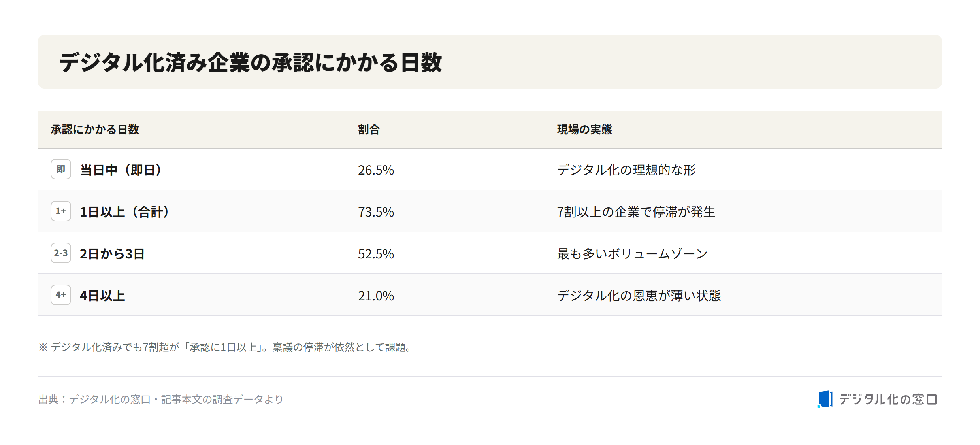
Task: Click the デジタル化の窓口 brand text logo
Action: click(x=888, y=400)
